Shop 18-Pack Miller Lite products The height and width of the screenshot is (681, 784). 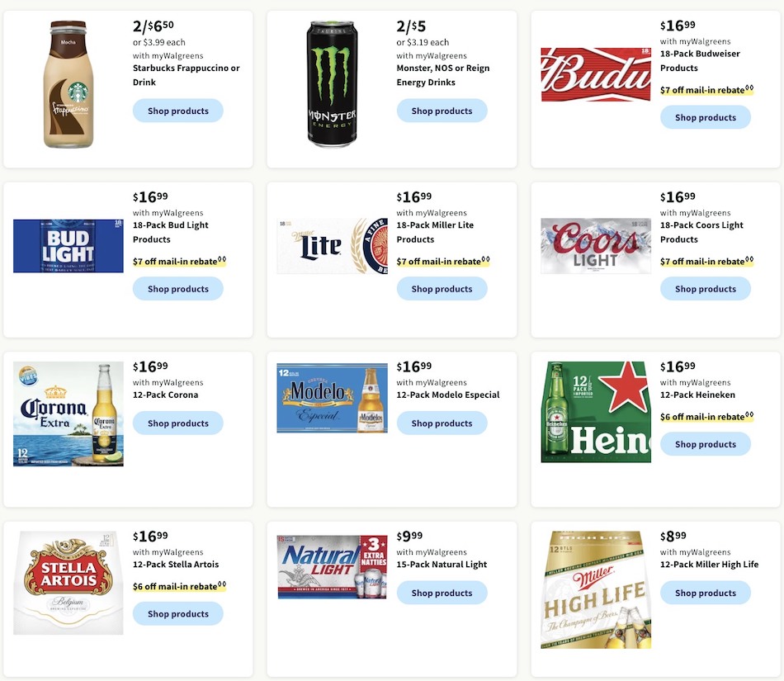click(442, 288)
